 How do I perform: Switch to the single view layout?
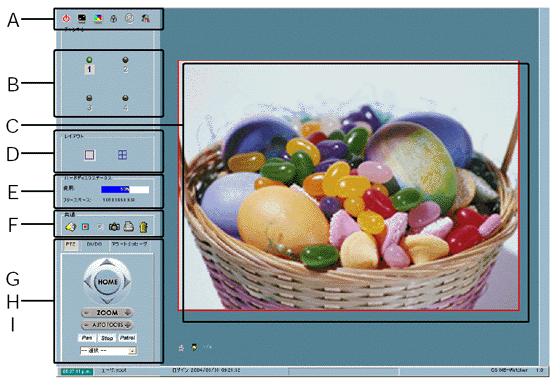tap(89, 155)
